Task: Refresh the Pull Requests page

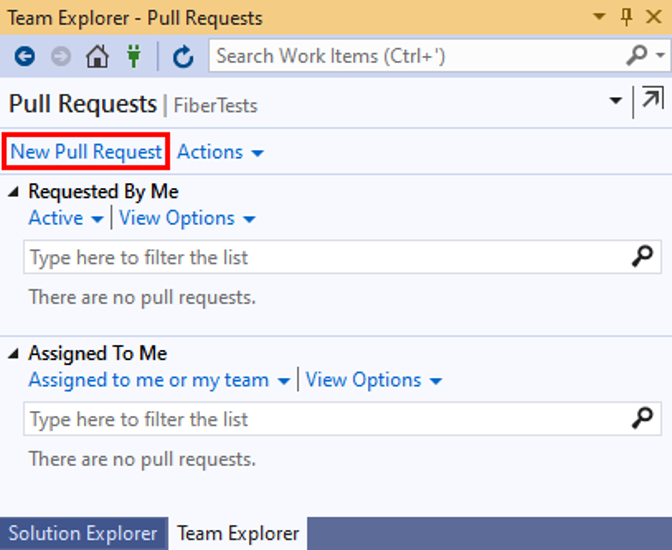Action: click(182, 57)
